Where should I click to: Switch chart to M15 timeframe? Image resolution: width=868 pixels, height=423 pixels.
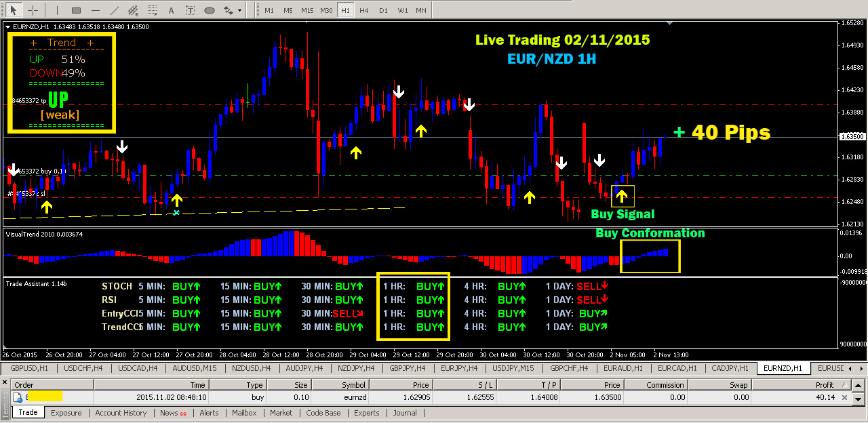(307, 10)
